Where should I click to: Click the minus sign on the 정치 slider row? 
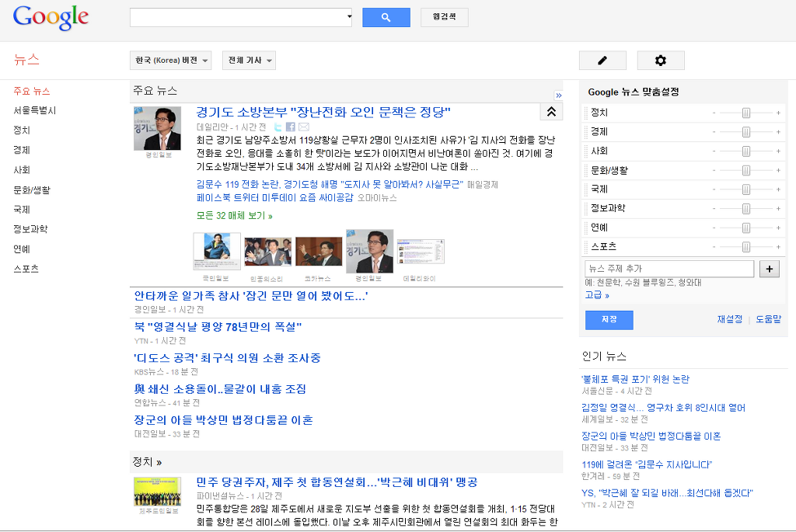tap(714, 113)
